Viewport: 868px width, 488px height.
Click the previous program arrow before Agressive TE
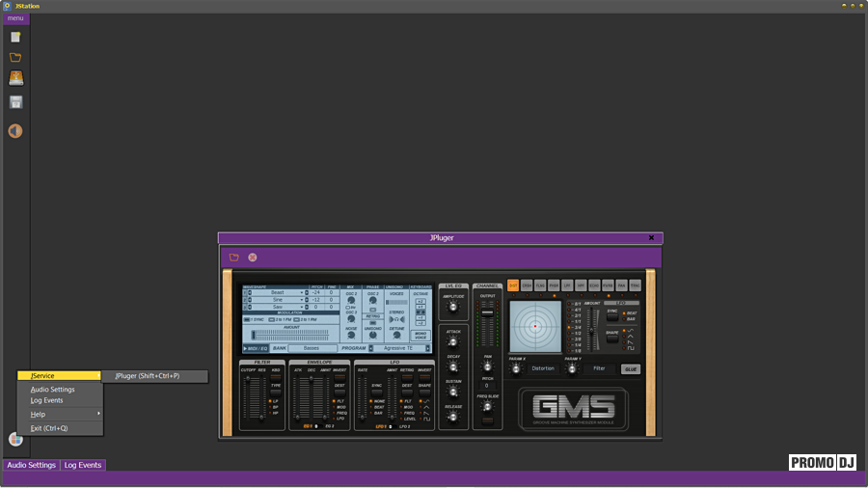(371, 348)
